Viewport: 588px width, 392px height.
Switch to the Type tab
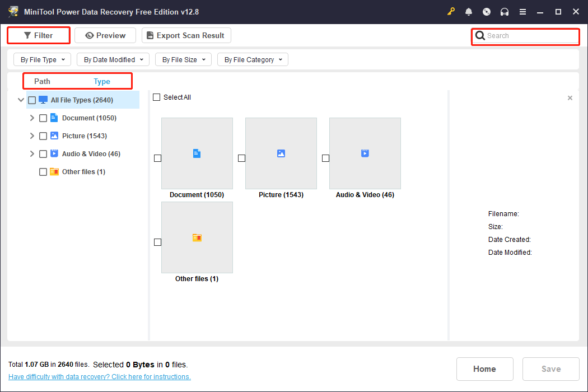[x=101, y=81]
